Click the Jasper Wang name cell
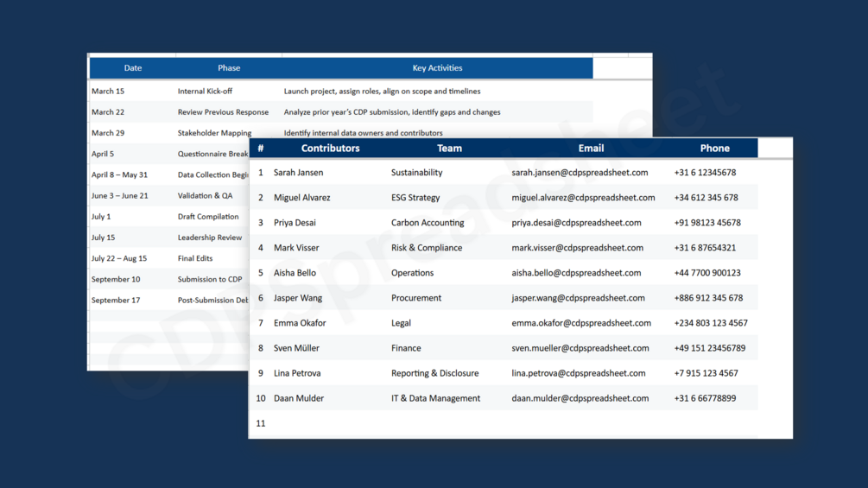The image size is (868, 488). coord(298,298)
